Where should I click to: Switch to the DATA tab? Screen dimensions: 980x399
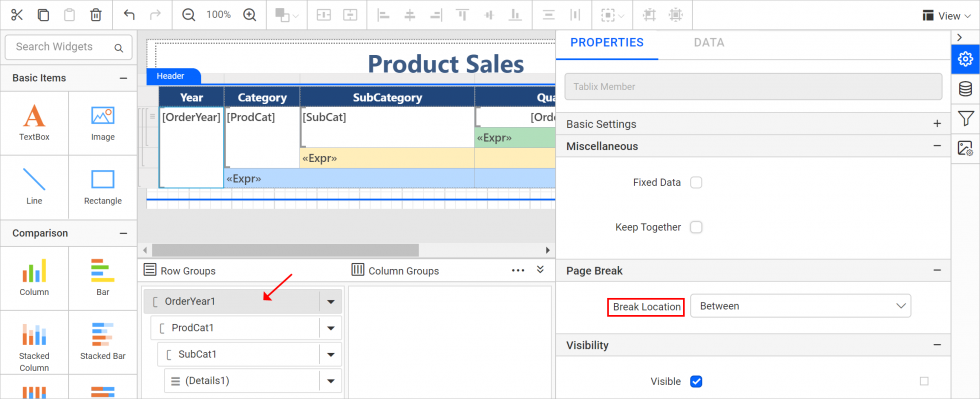tap(709, 43)
